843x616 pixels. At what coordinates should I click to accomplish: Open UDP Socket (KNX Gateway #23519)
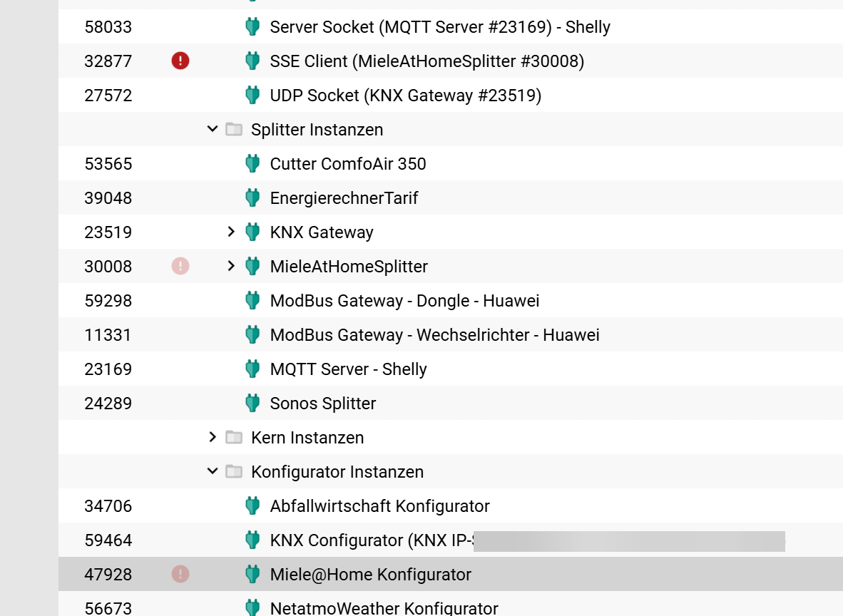[405, 96]
